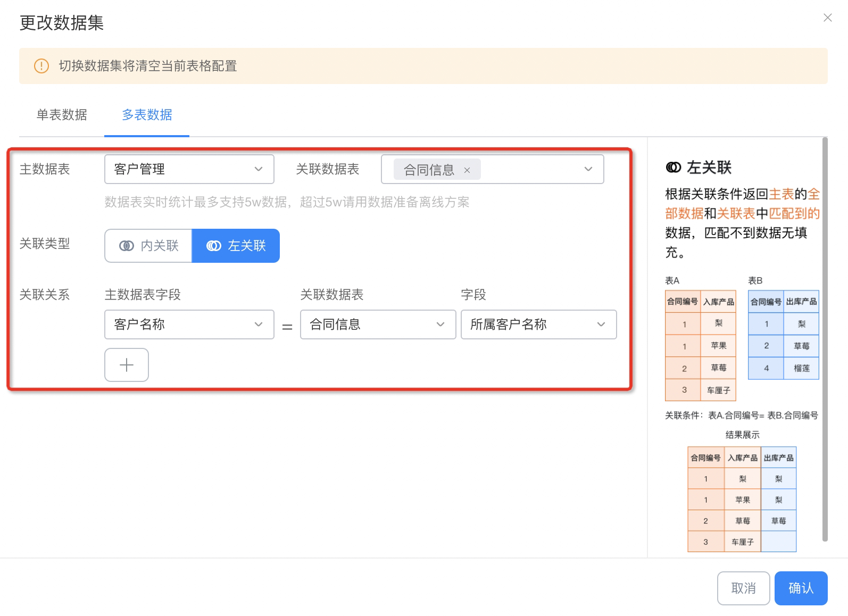
Task: Switch to the 多表数据 tab
Action: [x=147, y=115]
